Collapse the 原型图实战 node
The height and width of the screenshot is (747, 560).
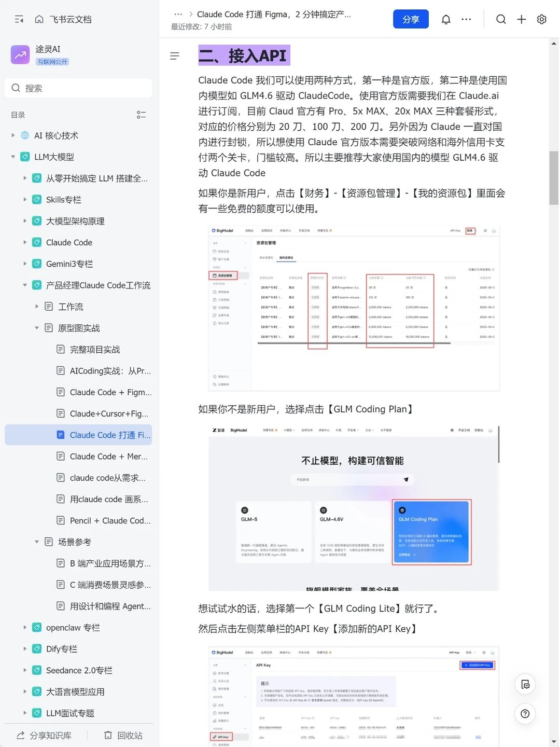(37, 328)
